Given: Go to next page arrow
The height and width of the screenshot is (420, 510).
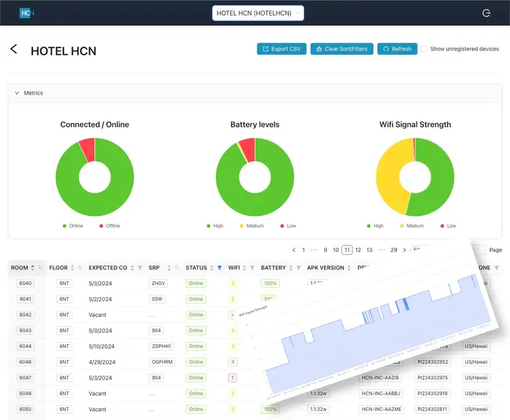Looking at the screenshot, I should pyautogui.click(x=404, y=250).
